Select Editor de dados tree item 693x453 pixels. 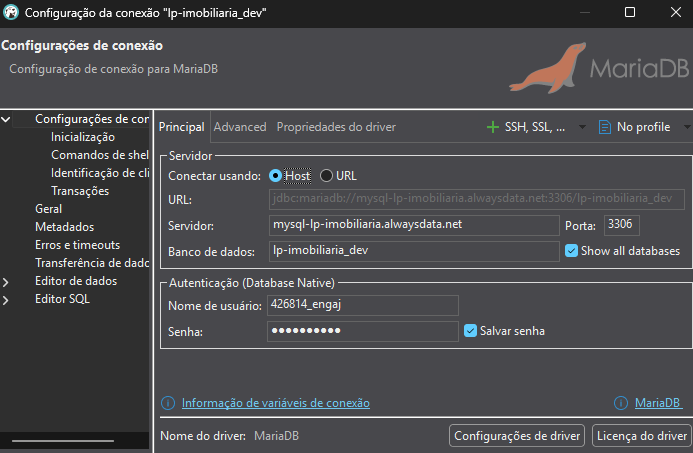click(x=76, y=281)
